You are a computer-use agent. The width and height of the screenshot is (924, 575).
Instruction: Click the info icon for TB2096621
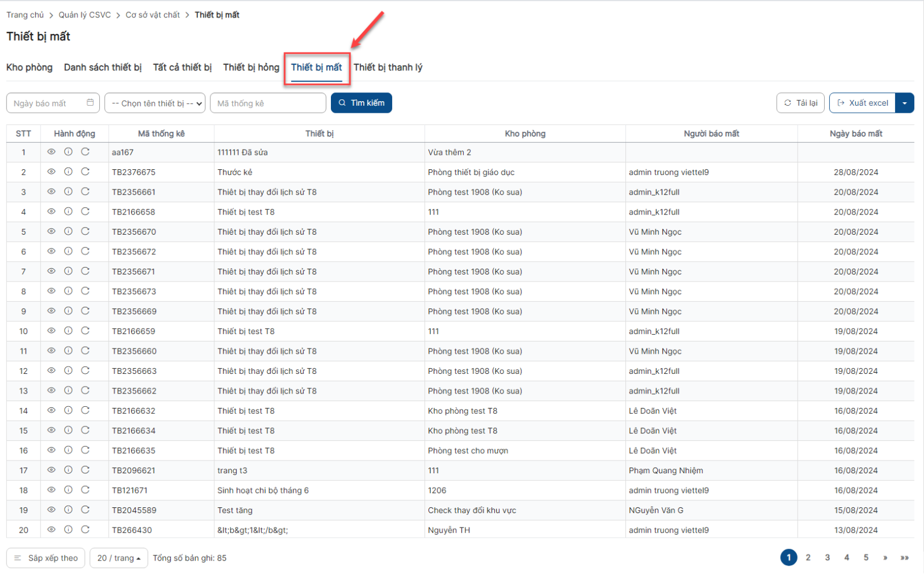click(x=68, y=470)
